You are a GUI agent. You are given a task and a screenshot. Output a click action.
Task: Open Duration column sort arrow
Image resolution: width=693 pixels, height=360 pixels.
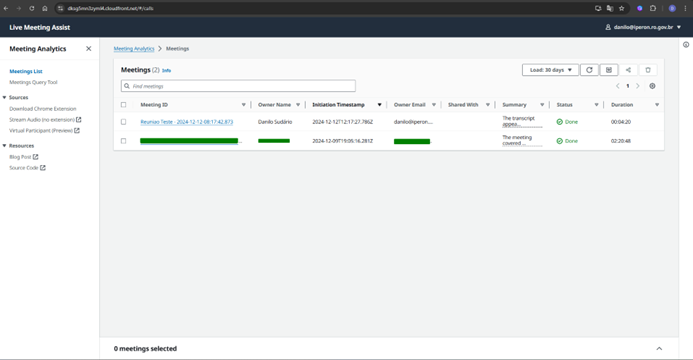click(657, 105)
